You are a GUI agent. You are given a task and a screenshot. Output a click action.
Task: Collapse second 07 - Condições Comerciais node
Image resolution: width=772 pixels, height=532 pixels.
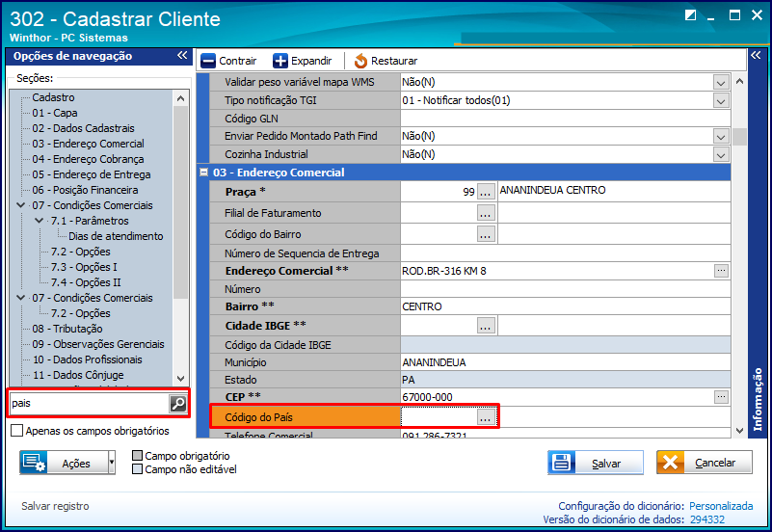pyautogui.click(x=20, y=298)
